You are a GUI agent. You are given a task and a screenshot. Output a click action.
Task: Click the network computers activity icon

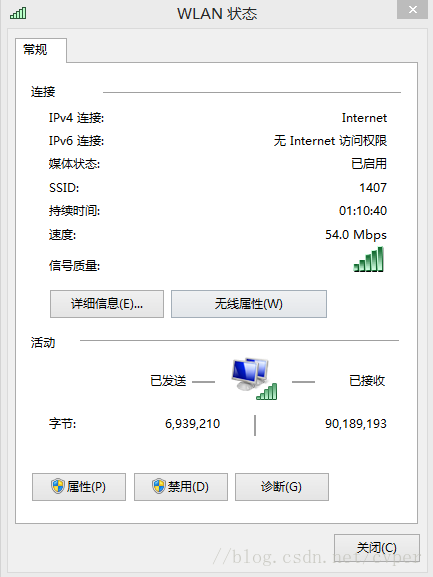coord(255,379)
